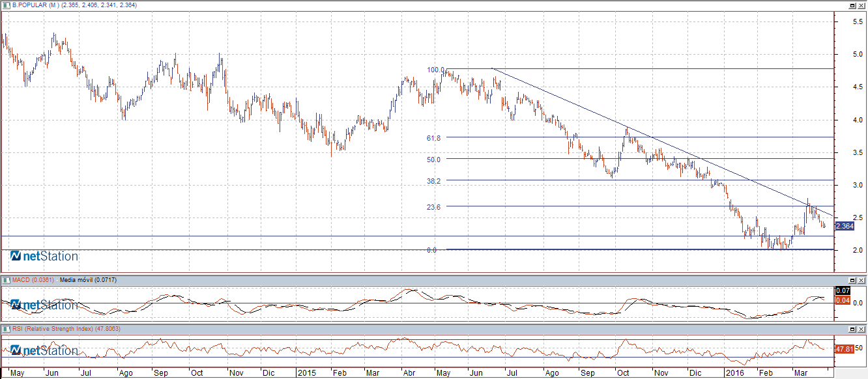Close the B.POPULAR price chart panel

coord(861,5)
